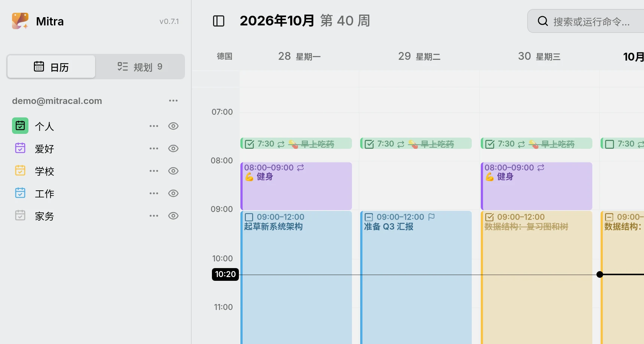Click the purple 爱好 calendar icon
The width and height of the screenshot is (644, 344).
[x=20, y=148]
